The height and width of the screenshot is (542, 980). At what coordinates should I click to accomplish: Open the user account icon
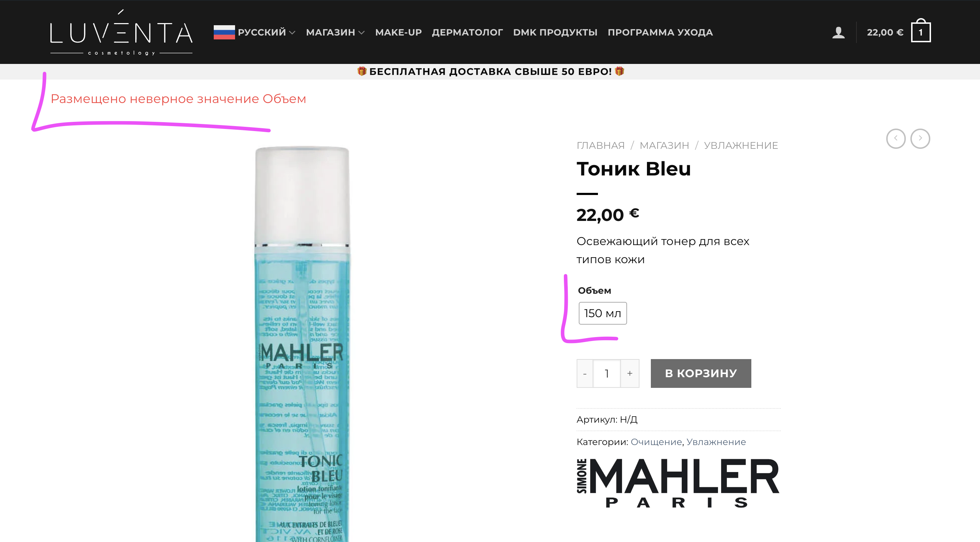tap(838, 32)
